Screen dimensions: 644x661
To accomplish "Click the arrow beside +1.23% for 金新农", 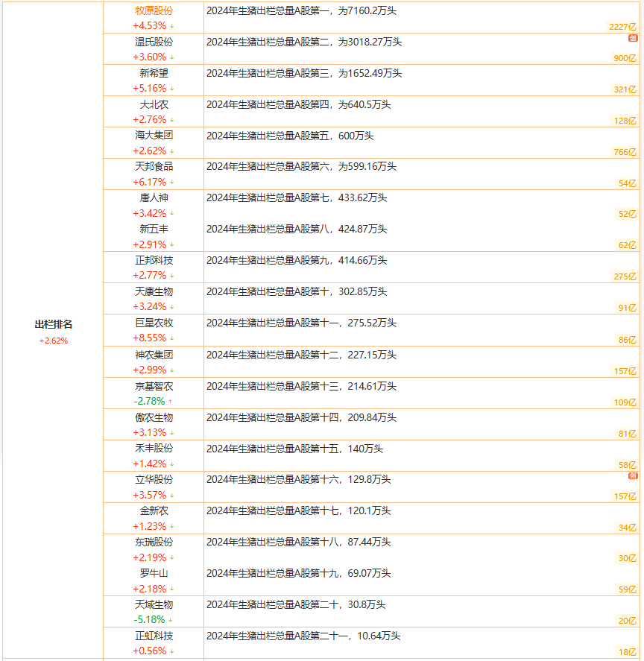I will (171, 527).
